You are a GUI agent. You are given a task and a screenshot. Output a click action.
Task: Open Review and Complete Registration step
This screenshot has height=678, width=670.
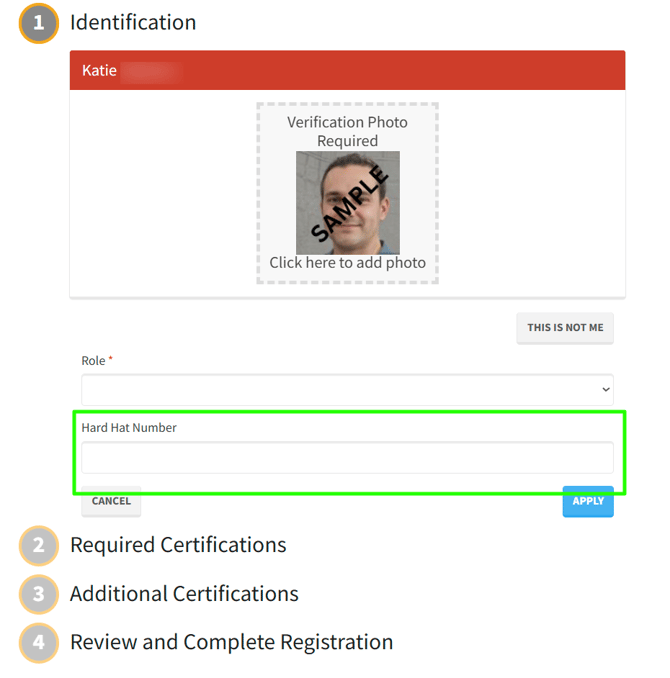point(231,642)
